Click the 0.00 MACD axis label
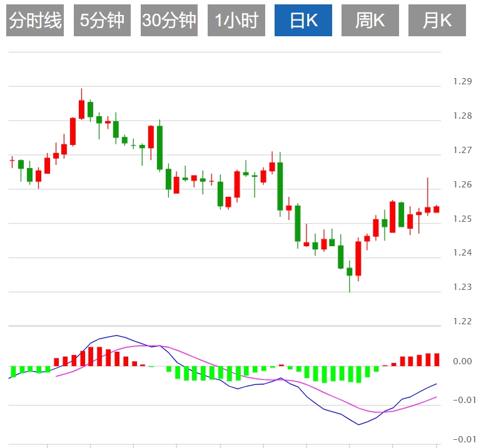This screenshot has width=481, height=448. pyautogui.click(x=462, y=361)
